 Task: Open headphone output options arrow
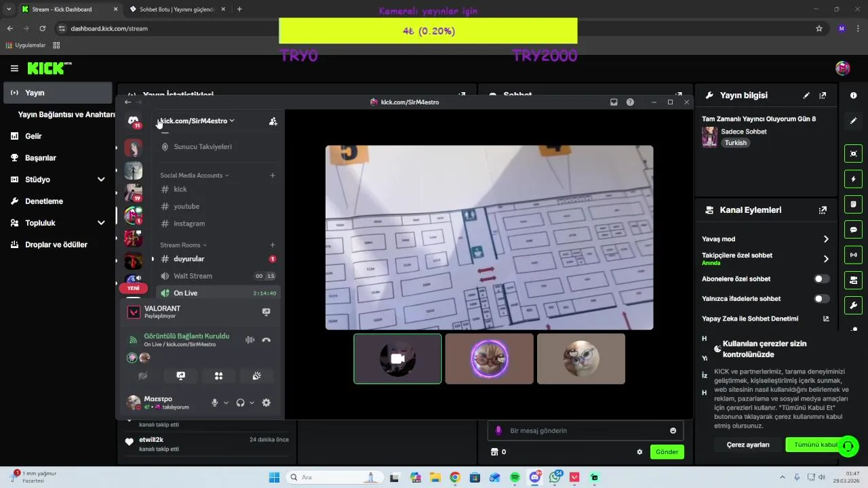[252, 403]
